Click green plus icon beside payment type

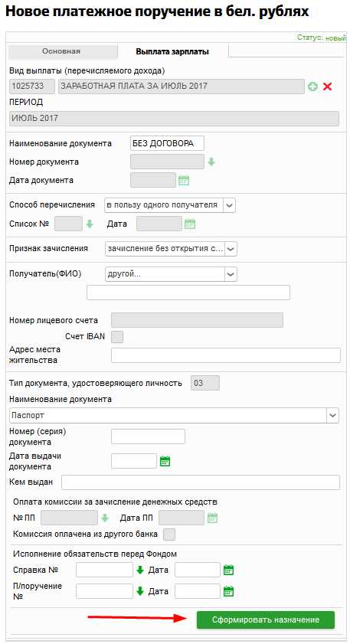click(313, 87)
